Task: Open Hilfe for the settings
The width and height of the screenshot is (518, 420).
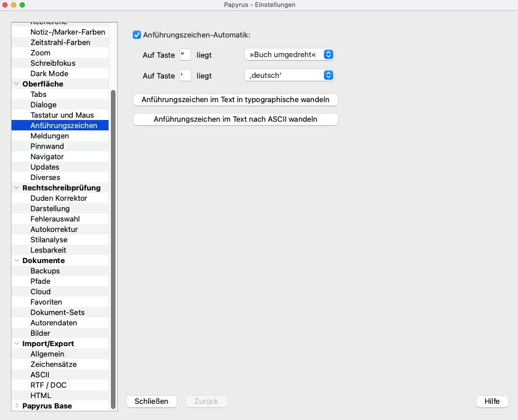Action: point(492,401)
